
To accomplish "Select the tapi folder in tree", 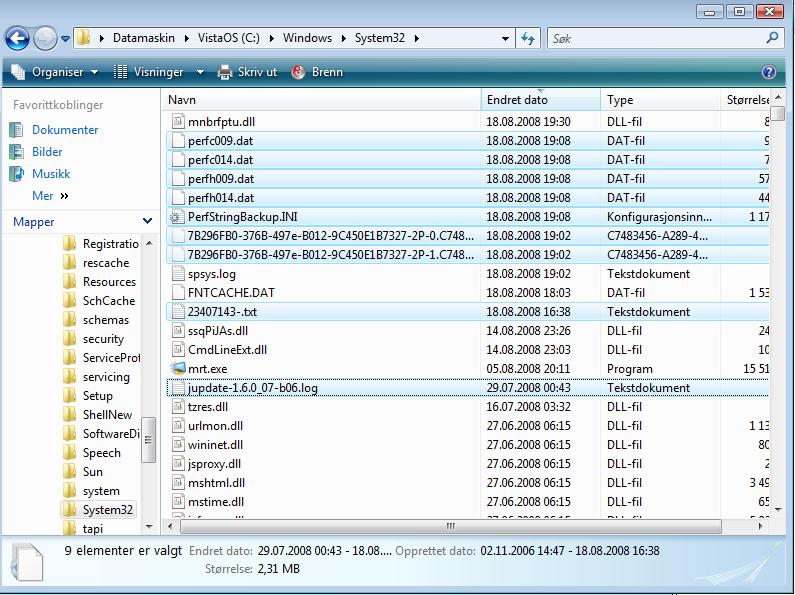I will (92, 529).
